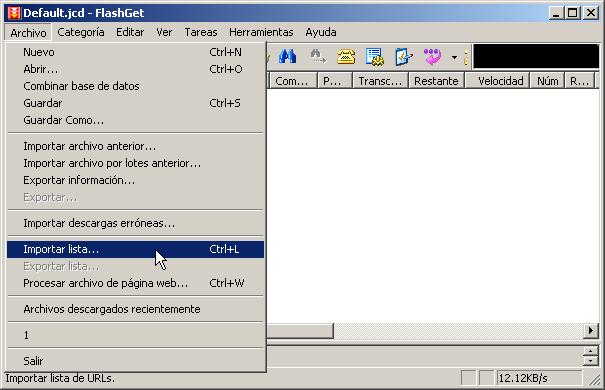Click the blue binoculars Find icon
The width and height of the screenshot is (605, 390).
287,57
